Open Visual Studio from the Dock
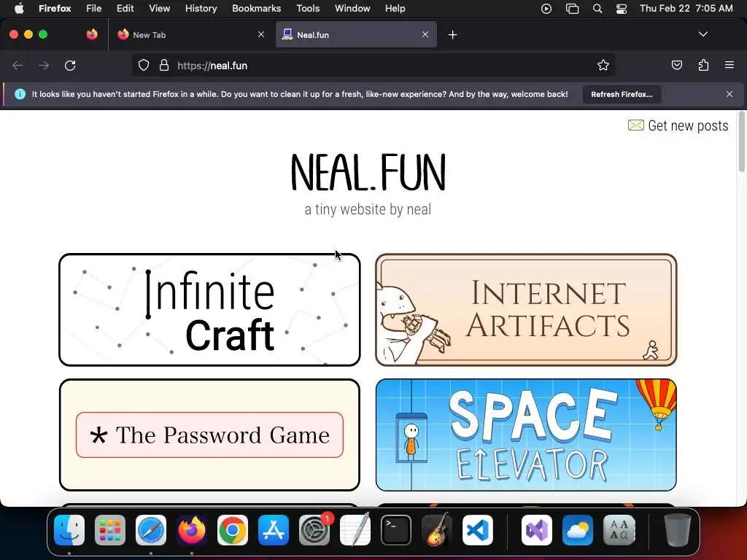 pyautogui.click(x=537, y=530)
